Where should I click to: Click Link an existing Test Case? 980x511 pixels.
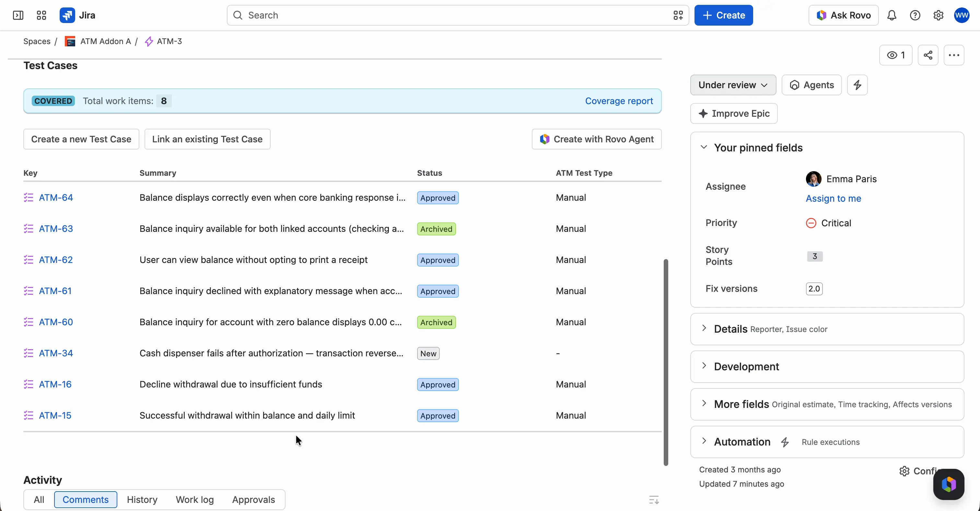tap(207, 139)
